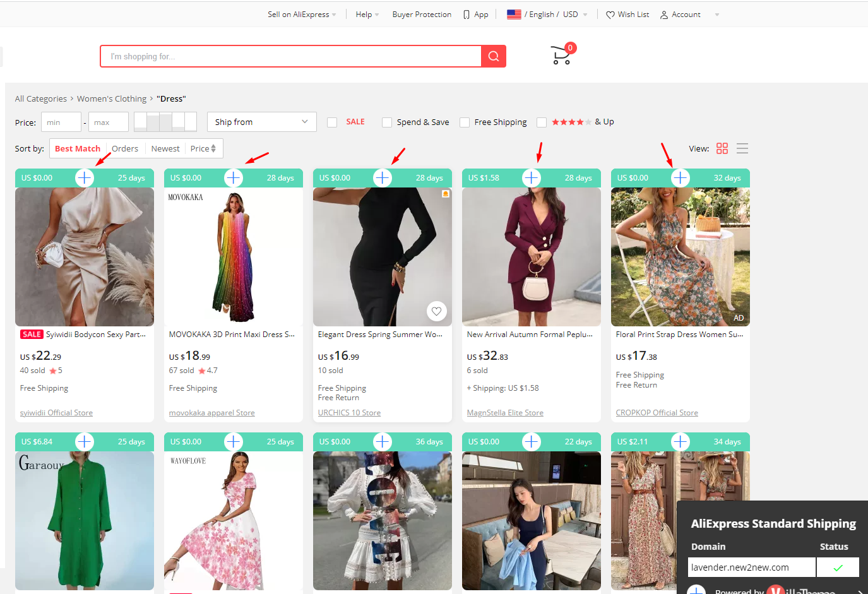Sort results by Newest
The image size is (868, 594).
tap(165, 148)
